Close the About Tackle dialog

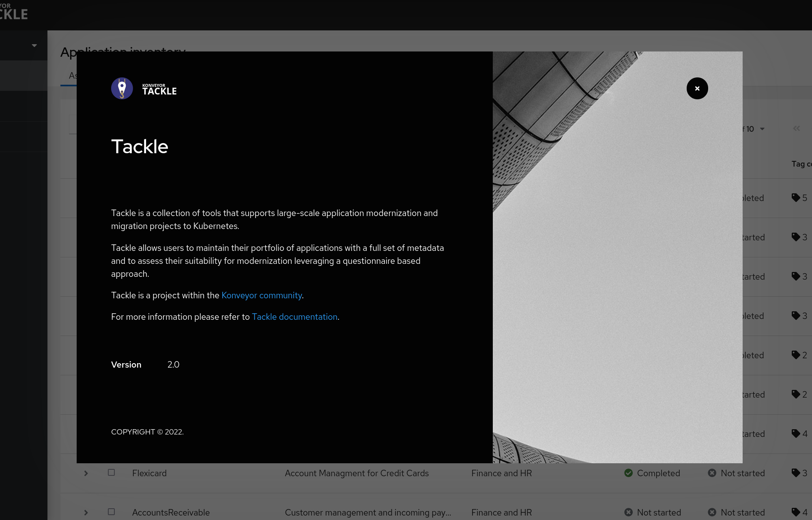pos(697,88)
